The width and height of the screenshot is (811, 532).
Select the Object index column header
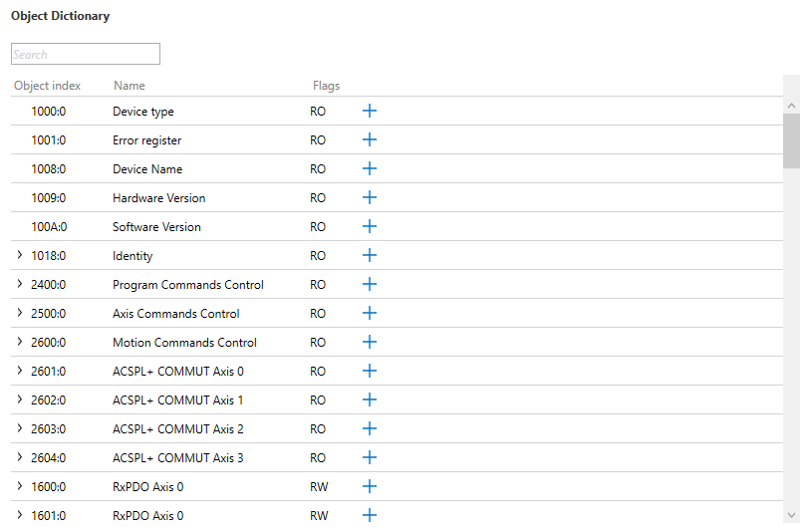(x=47, y=86)
